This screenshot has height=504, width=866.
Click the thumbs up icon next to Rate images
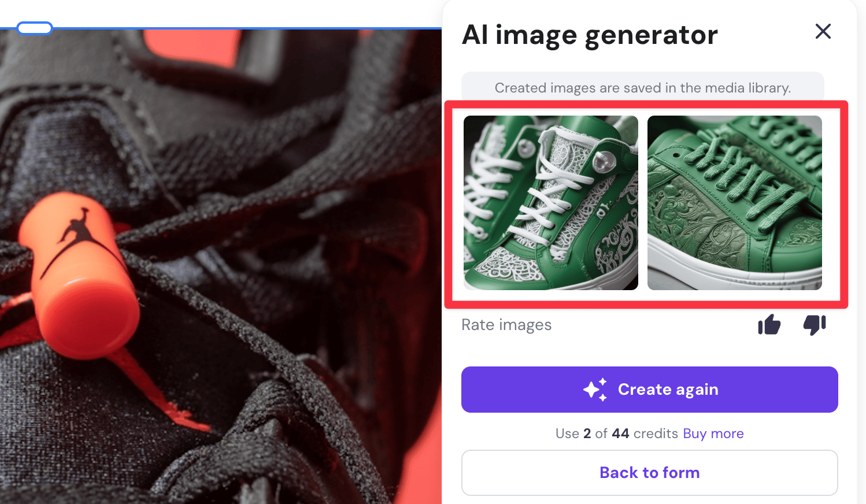769,325
